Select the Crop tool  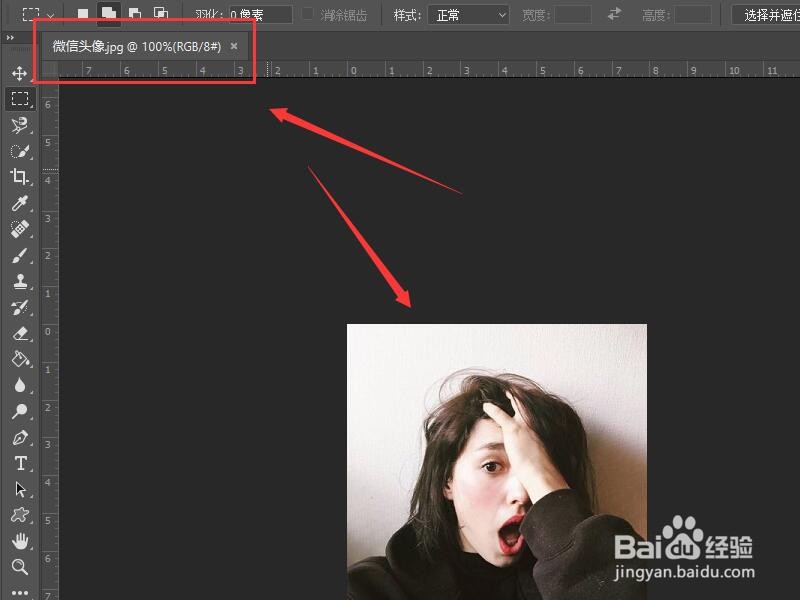point(19,177)
